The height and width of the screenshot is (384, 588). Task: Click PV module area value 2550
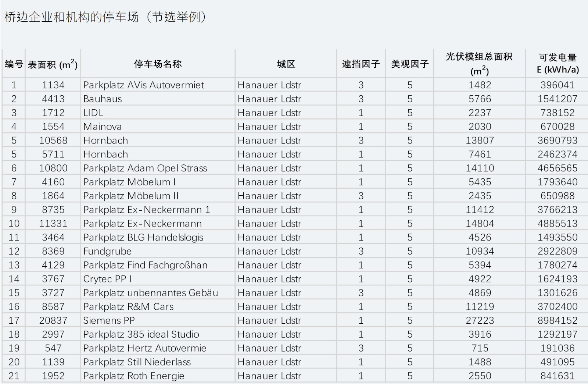pos(480,376)
